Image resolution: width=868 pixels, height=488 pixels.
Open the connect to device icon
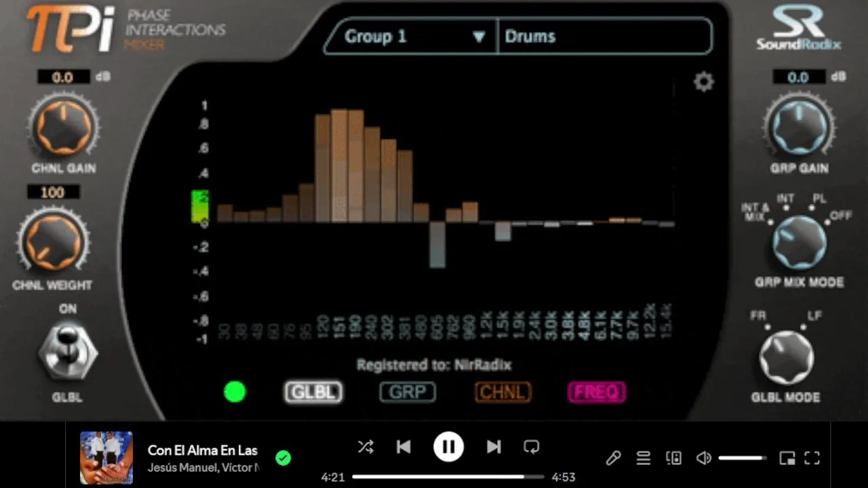[674, 458]
